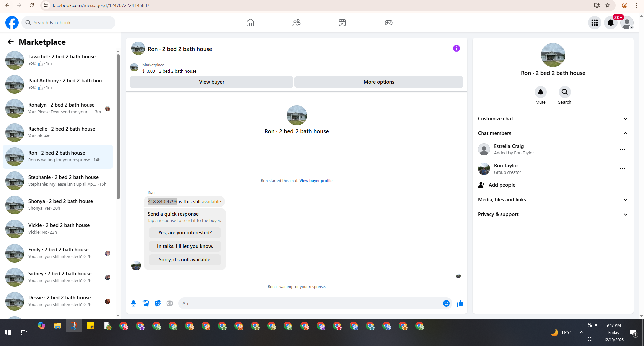Open options for Ron Taylor member
Image resolution: width=644 pixels, height=346 pixels.
coord(622,169)
